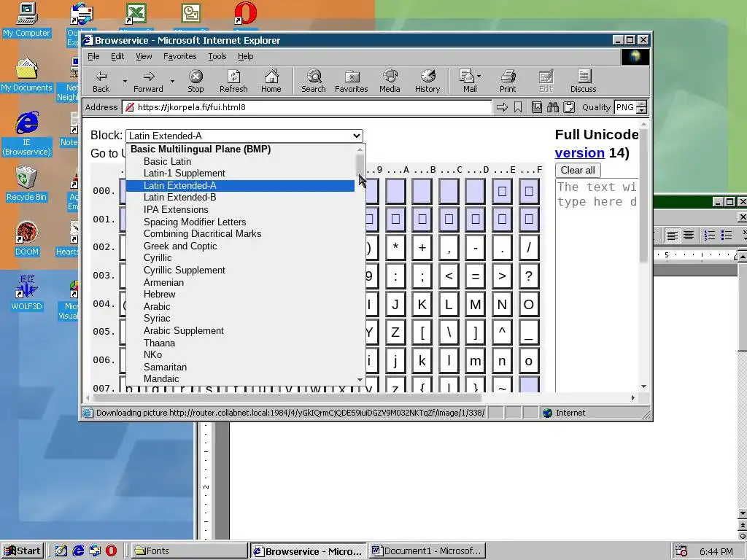Click the align left icon in the Word window
Screen dimensions: 747x560
[672, 236]
